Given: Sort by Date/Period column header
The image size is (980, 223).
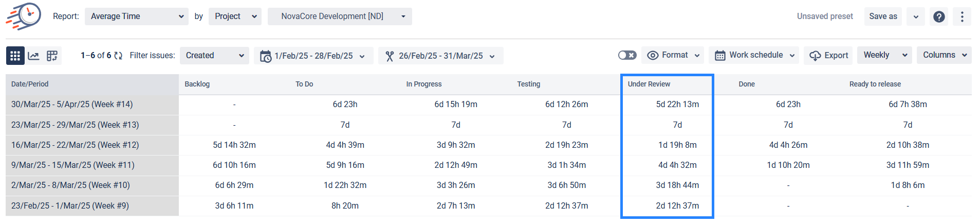Looking at the screenshot, I should coord(92,84).
